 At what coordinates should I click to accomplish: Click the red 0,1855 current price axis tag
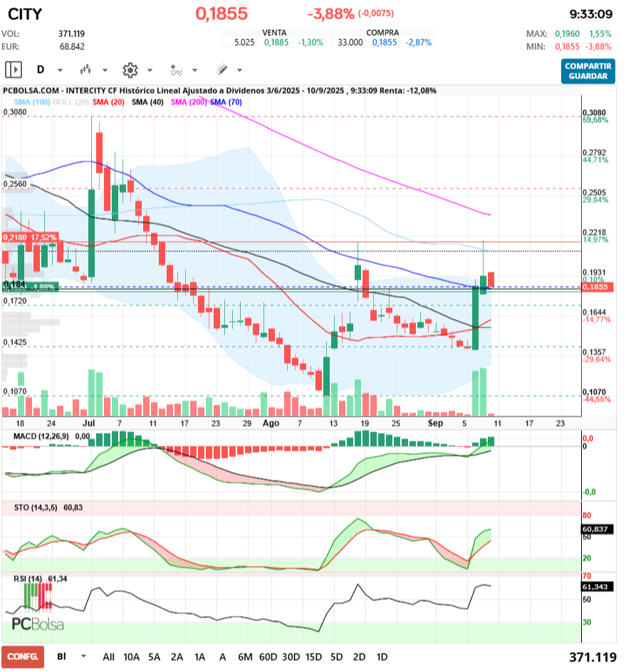pyautogui.click(x=598, y=286)
